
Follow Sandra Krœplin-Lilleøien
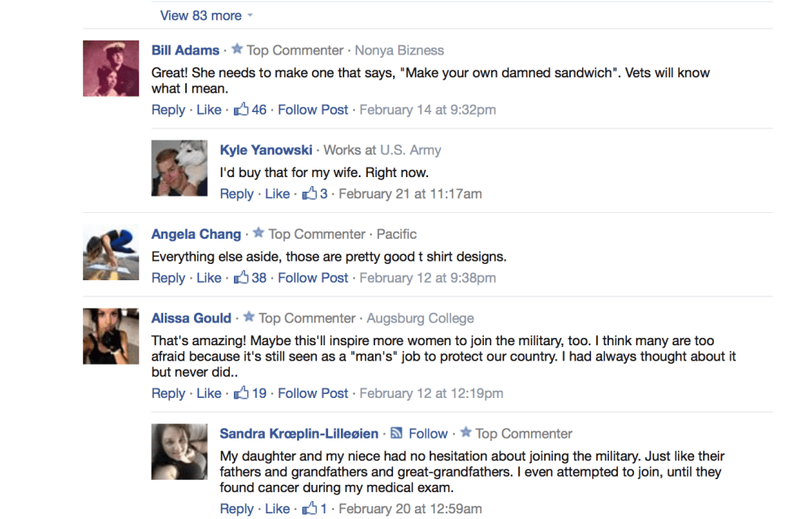point(428,433)
